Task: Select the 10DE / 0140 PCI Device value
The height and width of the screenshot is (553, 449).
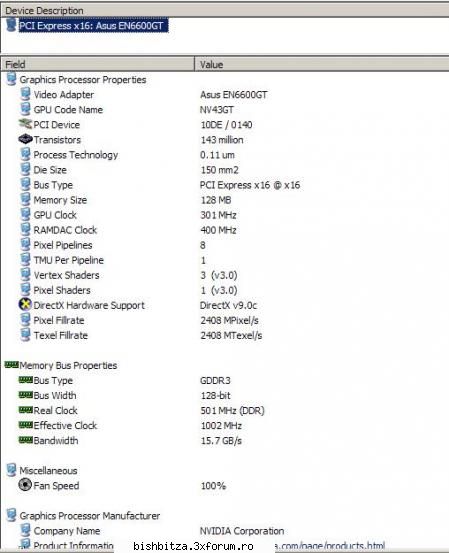Action: [226, 125]
